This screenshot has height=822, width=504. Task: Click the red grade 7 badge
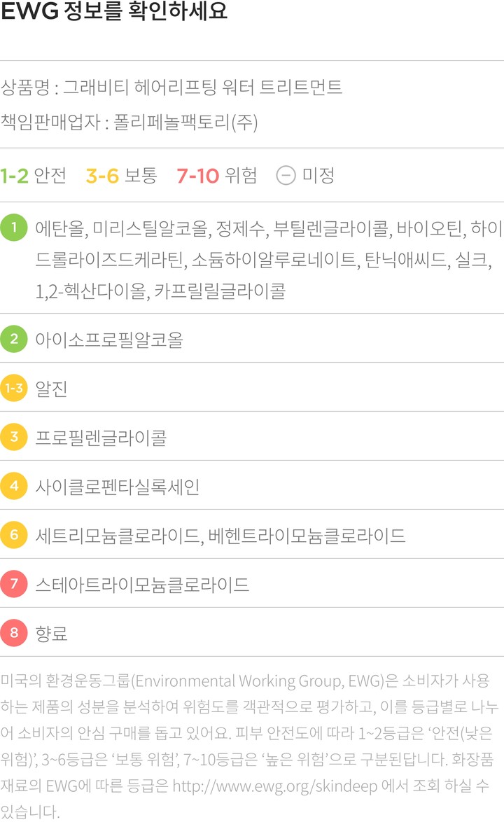pos(14,584)
